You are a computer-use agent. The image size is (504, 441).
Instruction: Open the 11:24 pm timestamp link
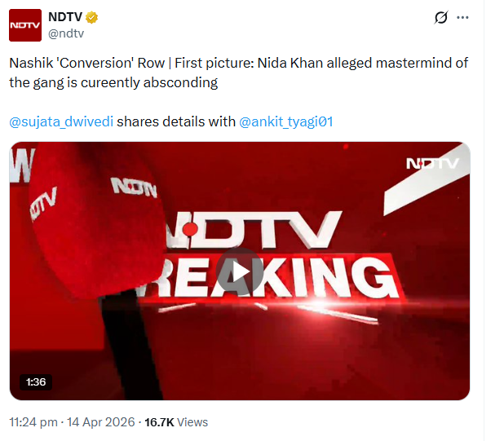pos(33,422)
